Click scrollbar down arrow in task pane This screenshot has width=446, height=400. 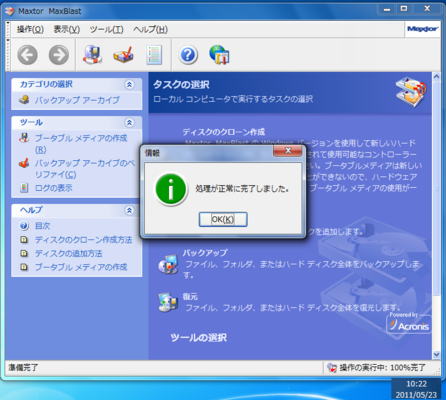pyautogui.click(x=436, y=354)
